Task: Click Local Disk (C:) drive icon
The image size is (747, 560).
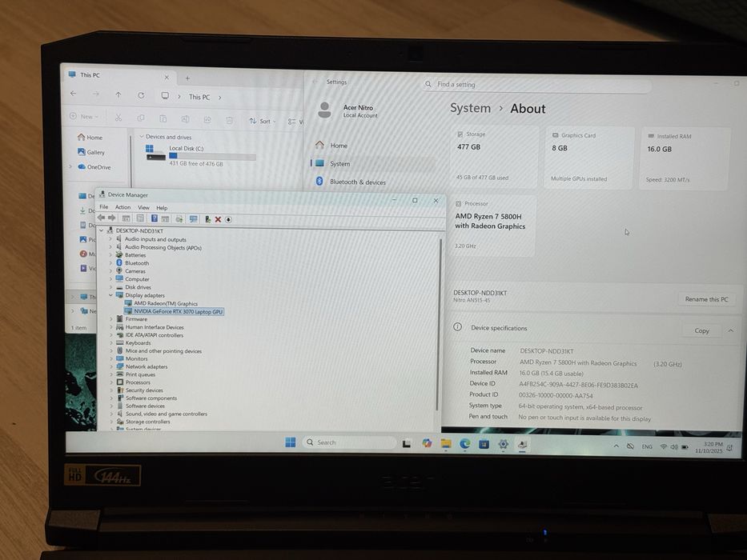Action: pos(155,153)
